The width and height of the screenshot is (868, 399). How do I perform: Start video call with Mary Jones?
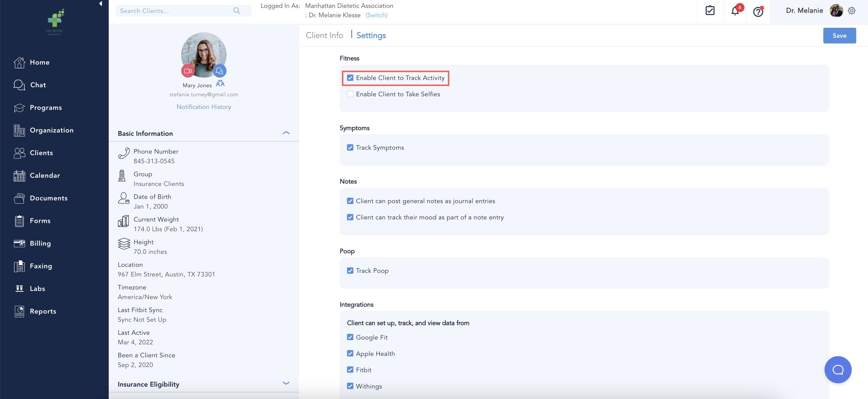click(x=188, y=71)
